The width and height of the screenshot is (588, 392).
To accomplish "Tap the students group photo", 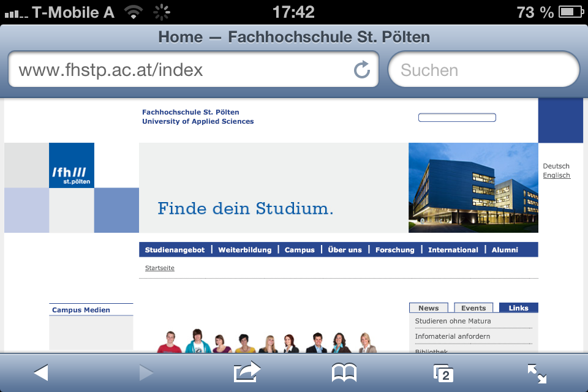I will [x=266, y=341].
